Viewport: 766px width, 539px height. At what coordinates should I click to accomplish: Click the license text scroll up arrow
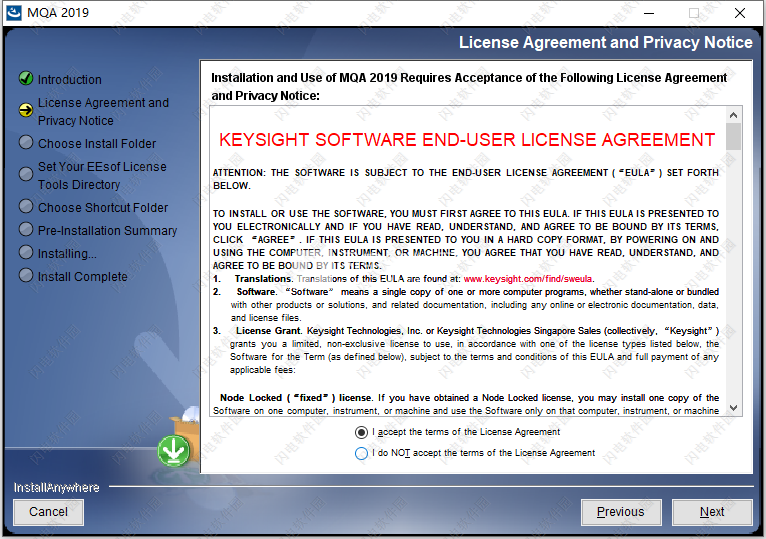click(x=733, y=115)
